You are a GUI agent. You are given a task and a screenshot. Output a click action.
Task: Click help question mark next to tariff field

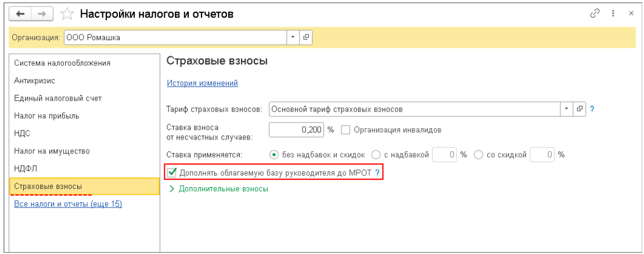592,109
